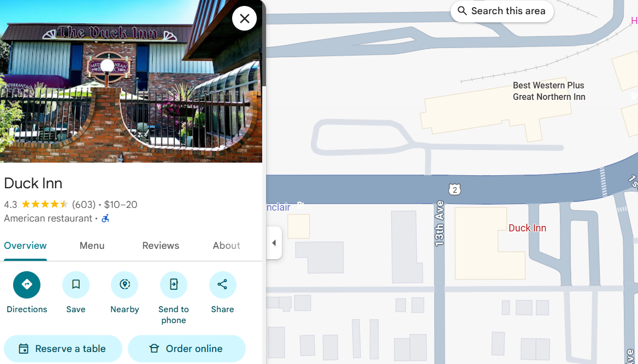
Task: Click the US Route 2 highway shield
Action: click(x=455, y=189)
